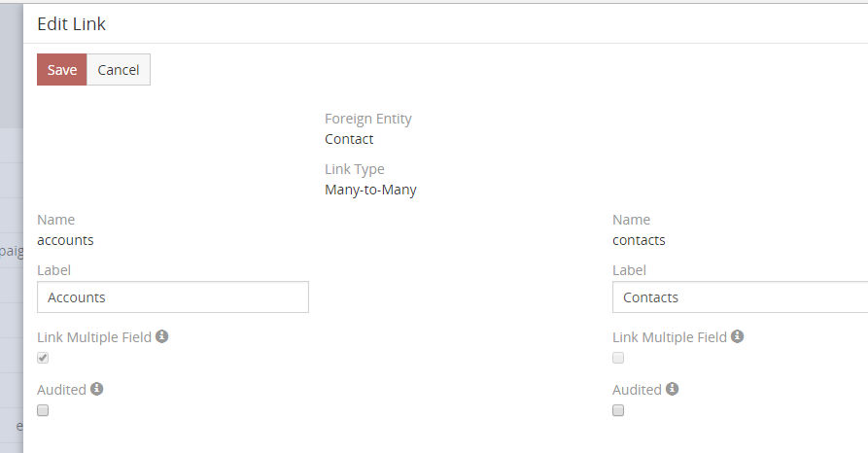Click the Many-to-Many link type value

(370, 190)
